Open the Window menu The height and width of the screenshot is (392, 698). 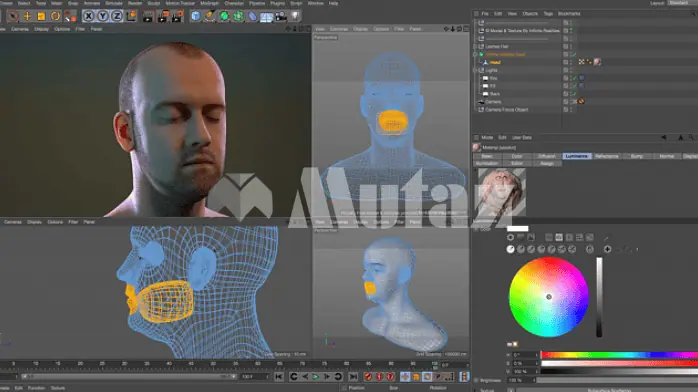pyautogui.click(x=316, y=3)
